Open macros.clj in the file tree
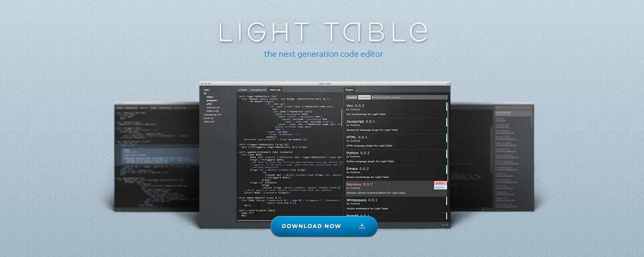This screenshot has height=257, width=644. point(213,108)
